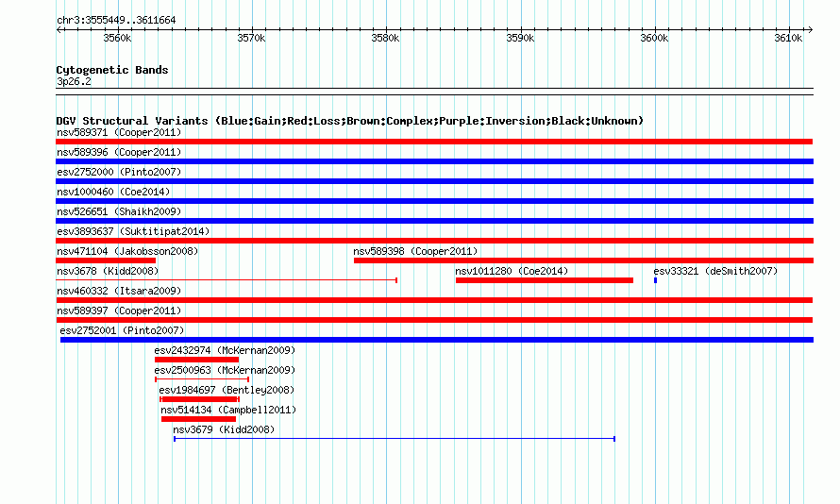The image size is (840, 504).
Task: Select thin red line of nsv3678
Action: tap(227, 280)
